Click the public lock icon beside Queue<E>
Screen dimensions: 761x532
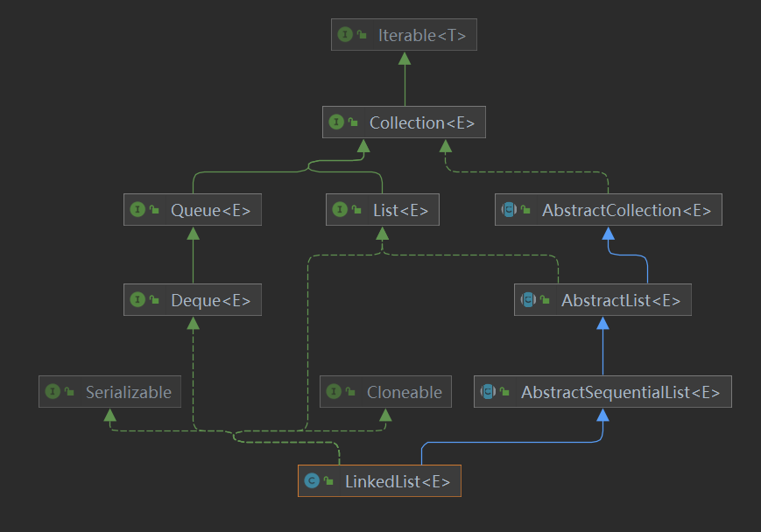click(x=154, y=209)
